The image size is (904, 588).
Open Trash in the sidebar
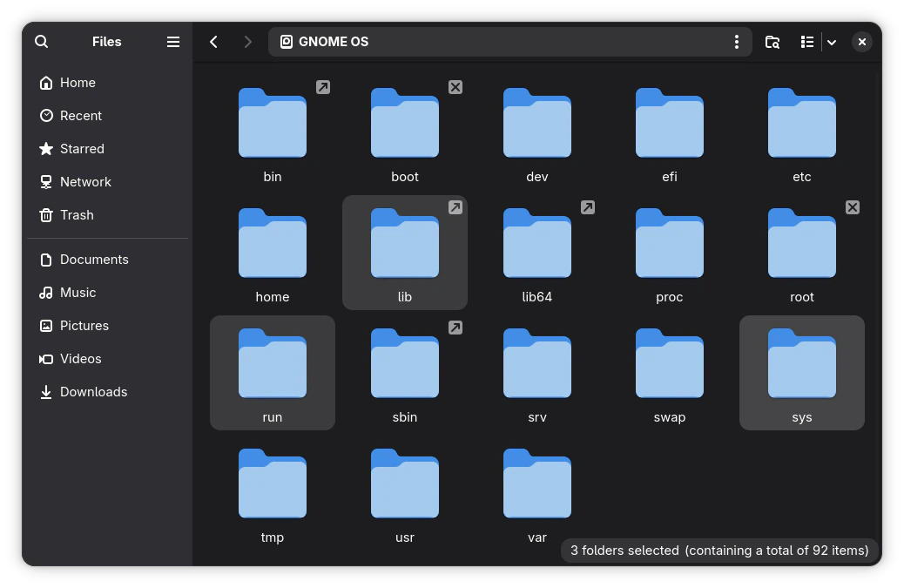pyautogui.click(x=108, y=215)
